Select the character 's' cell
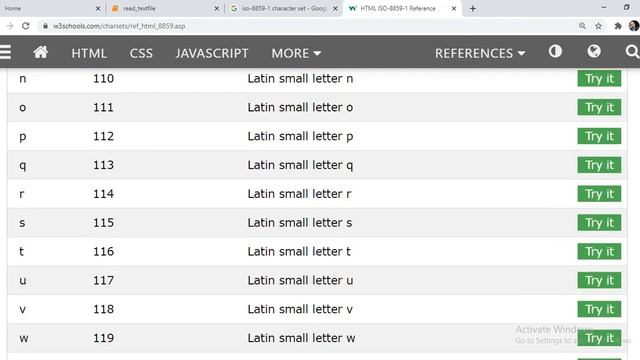 pos(22,223)
